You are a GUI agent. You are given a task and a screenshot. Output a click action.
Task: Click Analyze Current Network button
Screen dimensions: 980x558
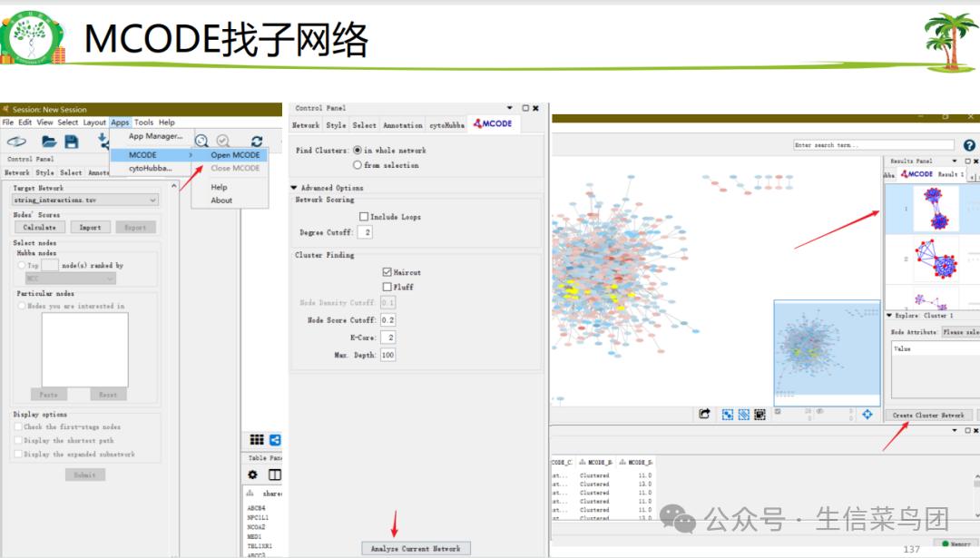click(416, 549)
